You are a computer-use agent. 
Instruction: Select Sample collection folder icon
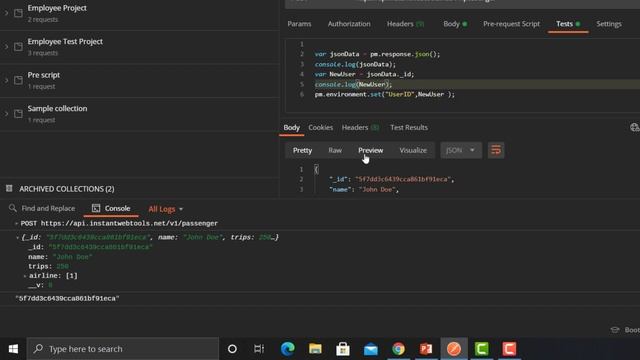click(x=18, y=113)
